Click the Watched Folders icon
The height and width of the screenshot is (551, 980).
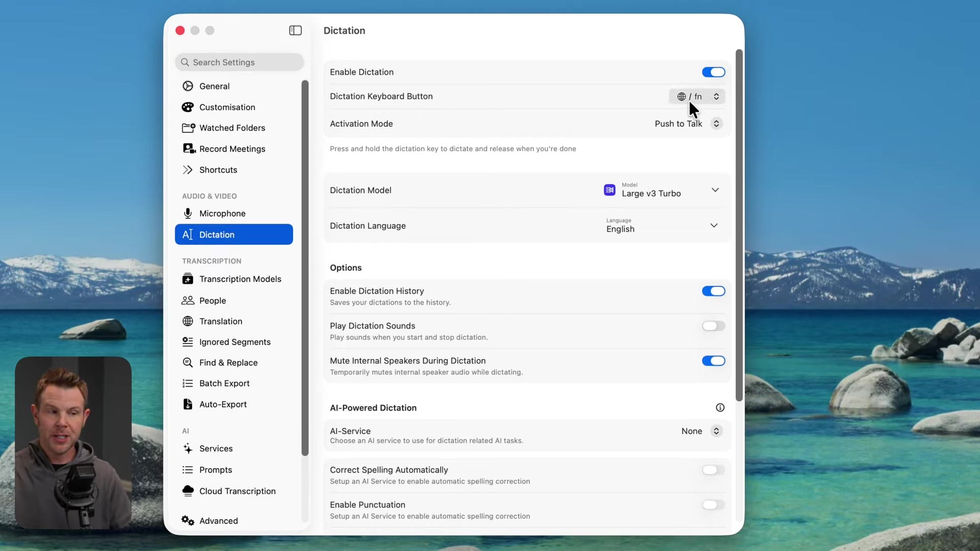(x=188, y=128)
